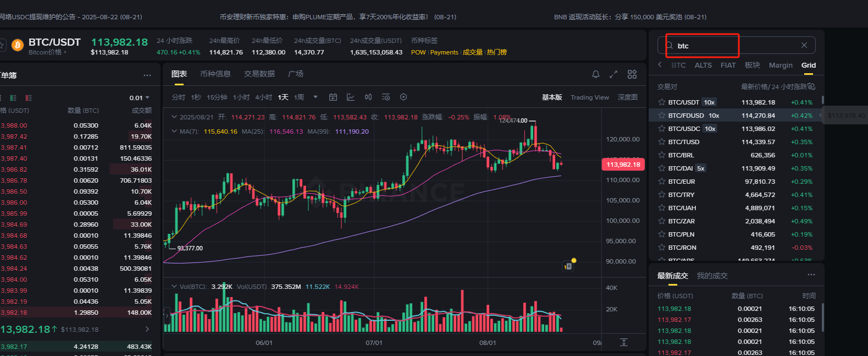Image resolution: width=868 pixels, height=356 pixels.
Task: Show sell-orders-only order book view
Action: [29, 97]
